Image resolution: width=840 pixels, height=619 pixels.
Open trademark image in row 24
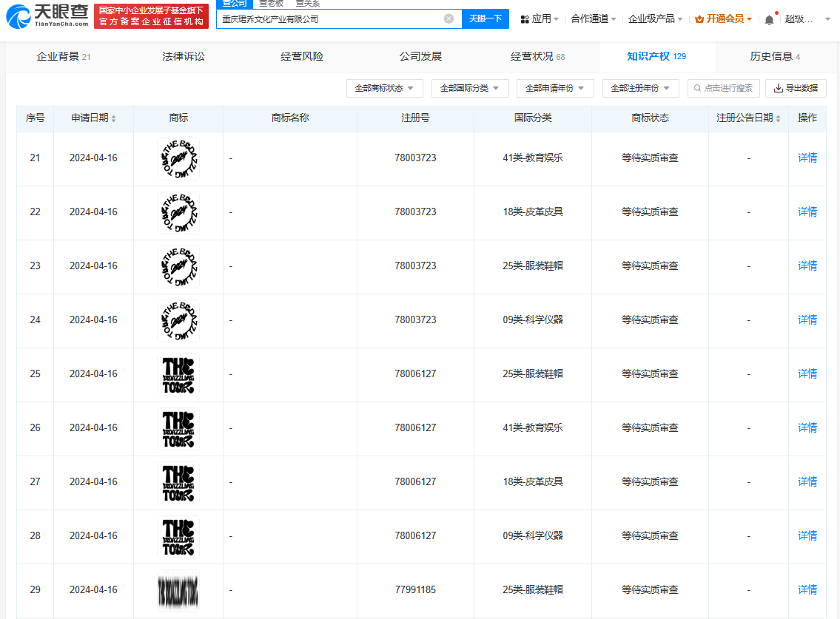click(x=178, y=321)
